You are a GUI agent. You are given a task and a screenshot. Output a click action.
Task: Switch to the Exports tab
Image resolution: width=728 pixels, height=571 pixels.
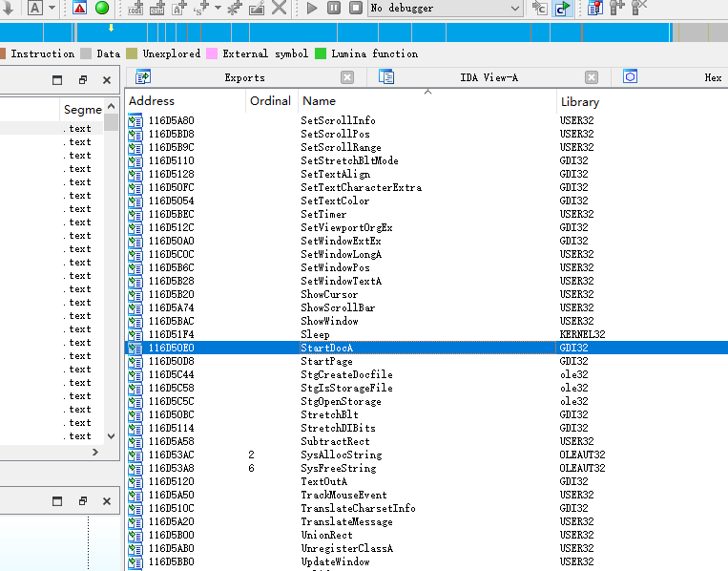(x=245, y=78)
